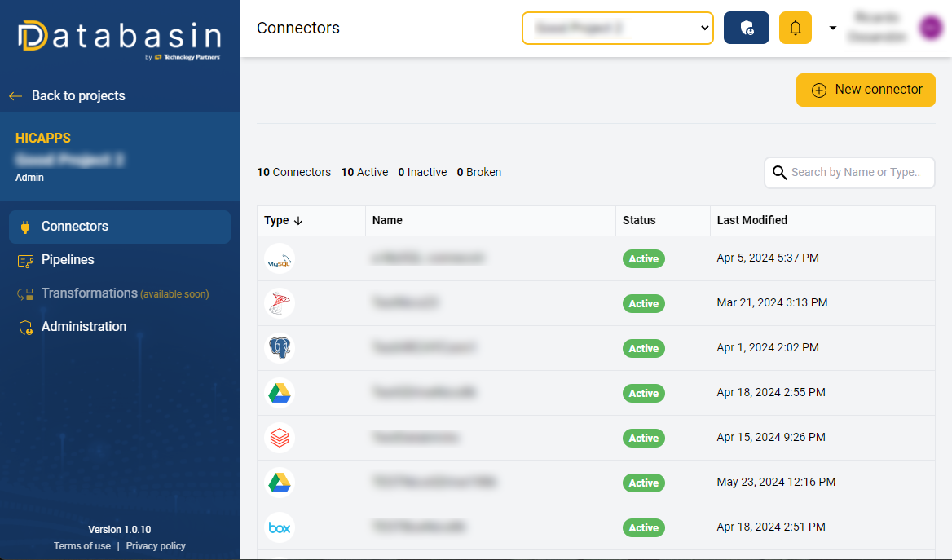Open the project selector dropdown
The image size is (952, 560).
pos(617,28)
